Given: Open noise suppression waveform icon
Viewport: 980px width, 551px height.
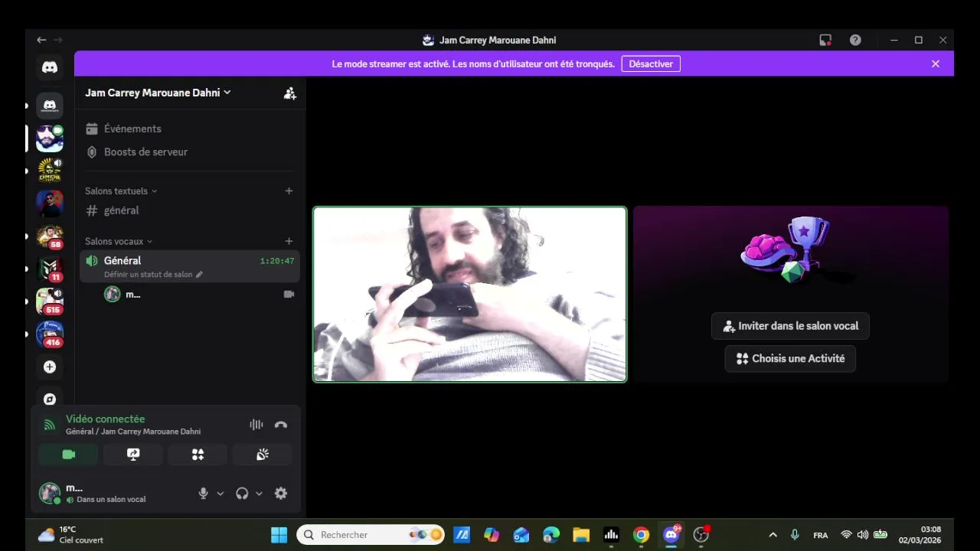Looking at the screenshot, I should [256, 425].
